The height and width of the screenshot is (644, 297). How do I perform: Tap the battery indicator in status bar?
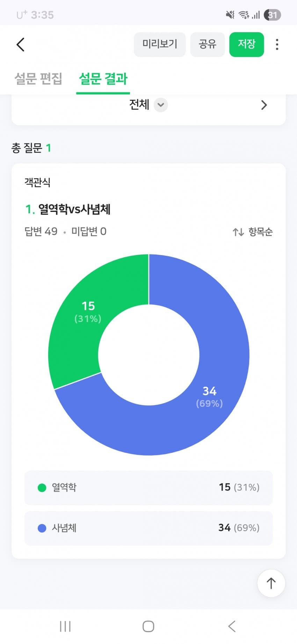273,15
